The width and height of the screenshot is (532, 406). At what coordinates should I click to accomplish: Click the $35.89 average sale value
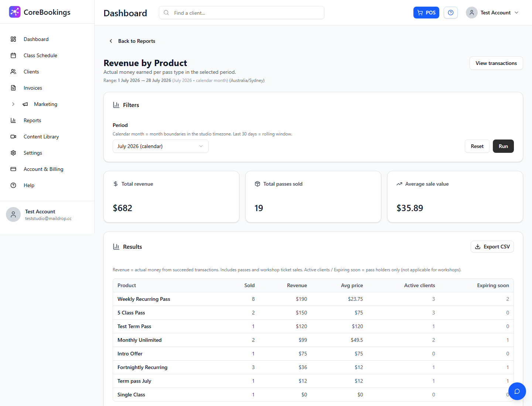pyautogui.click(x=410, y=208)
